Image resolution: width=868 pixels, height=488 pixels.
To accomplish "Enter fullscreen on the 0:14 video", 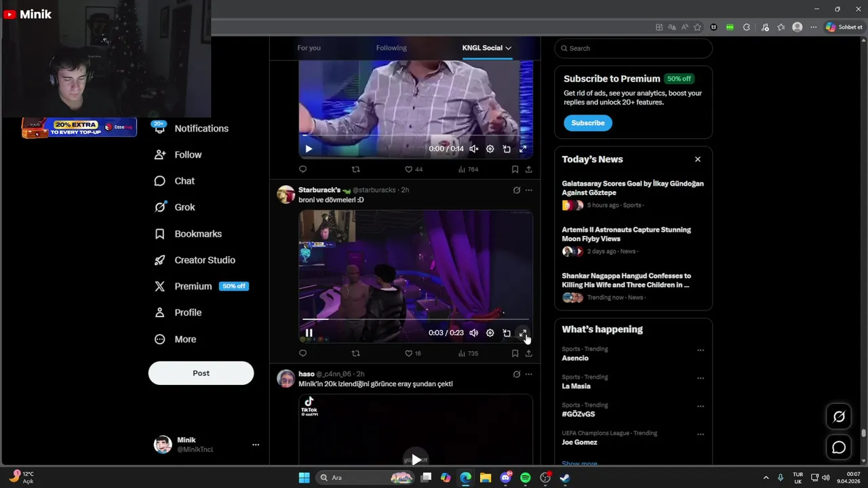I will pyautogui.click(x=523, y=148).
